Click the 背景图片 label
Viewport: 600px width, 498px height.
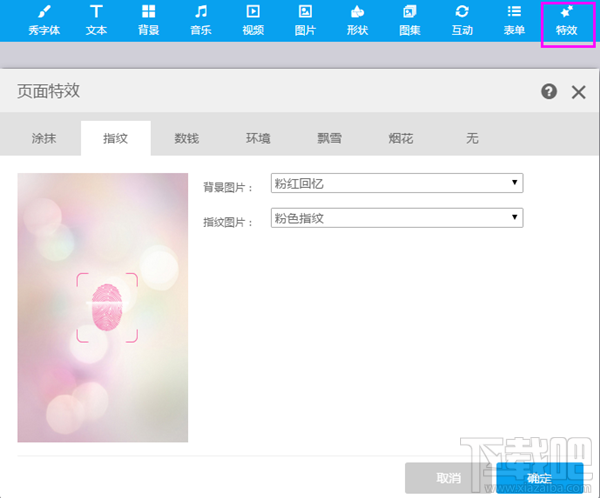228,188
